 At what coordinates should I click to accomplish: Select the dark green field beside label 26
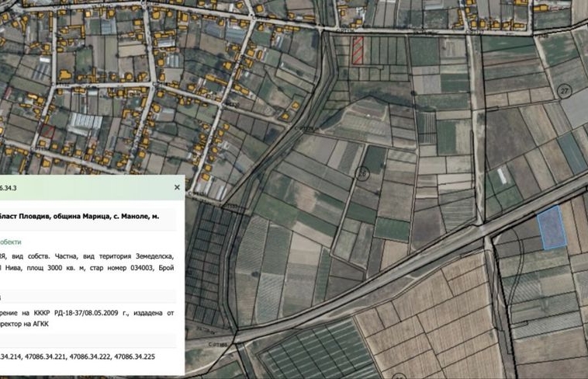tap(375, 160)
